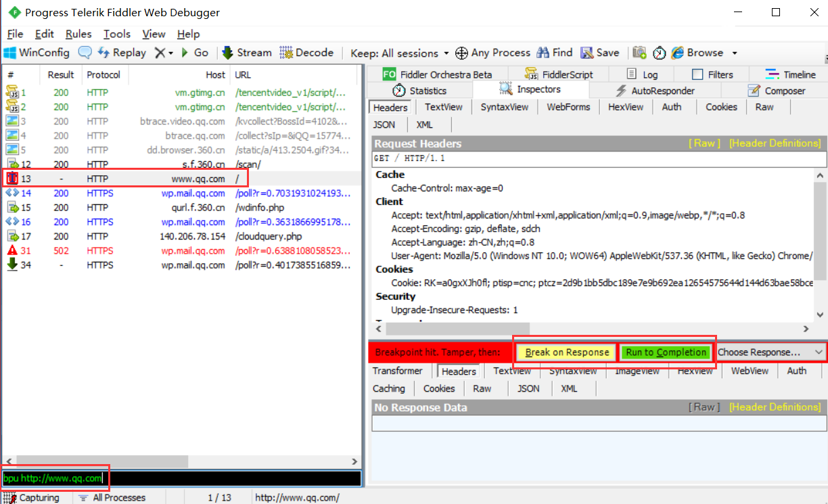Click the comment speech bubble icon
This screenshot has height=504, width=828.
tap(85, 53)
